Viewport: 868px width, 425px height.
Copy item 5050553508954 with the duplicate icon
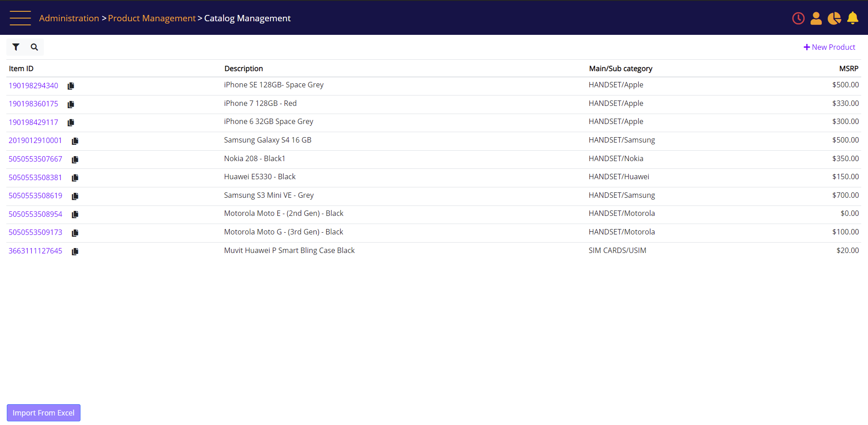coord(75,215)
